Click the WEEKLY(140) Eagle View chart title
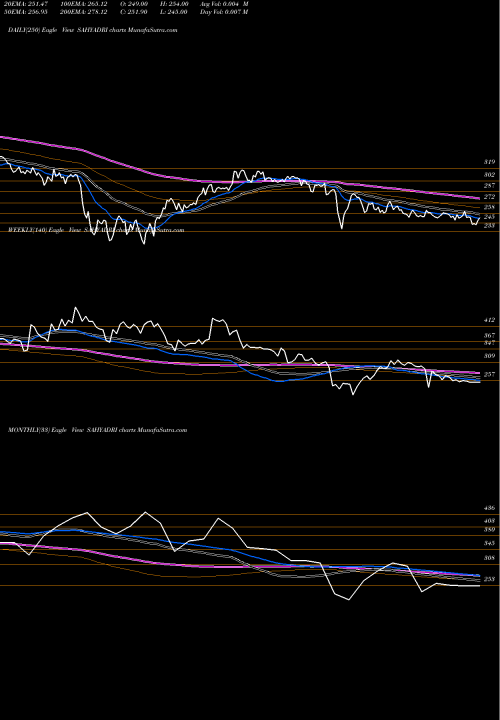 [96, 230]
